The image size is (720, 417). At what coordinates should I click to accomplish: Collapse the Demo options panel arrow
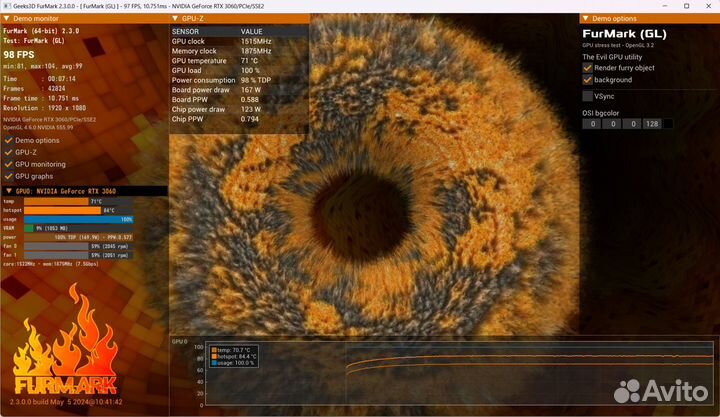point(586,19)
